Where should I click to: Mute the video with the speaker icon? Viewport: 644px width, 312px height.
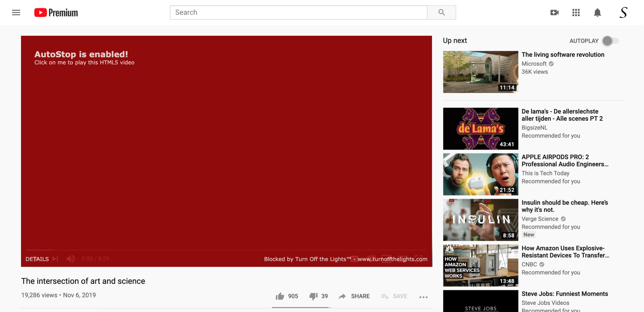(70, 259)
